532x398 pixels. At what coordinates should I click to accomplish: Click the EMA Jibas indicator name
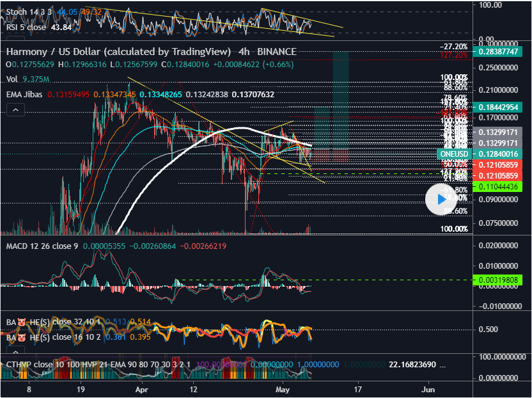tap(28, 95)
